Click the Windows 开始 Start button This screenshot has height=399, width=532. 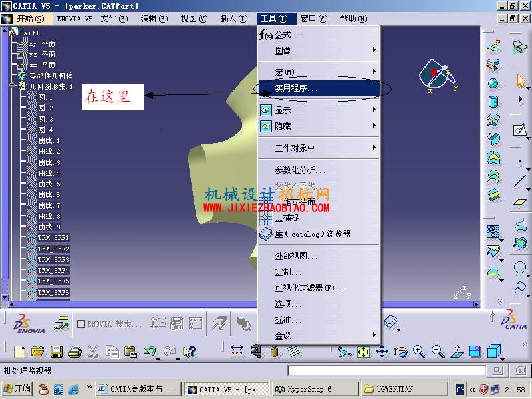(x=17, y=389)
